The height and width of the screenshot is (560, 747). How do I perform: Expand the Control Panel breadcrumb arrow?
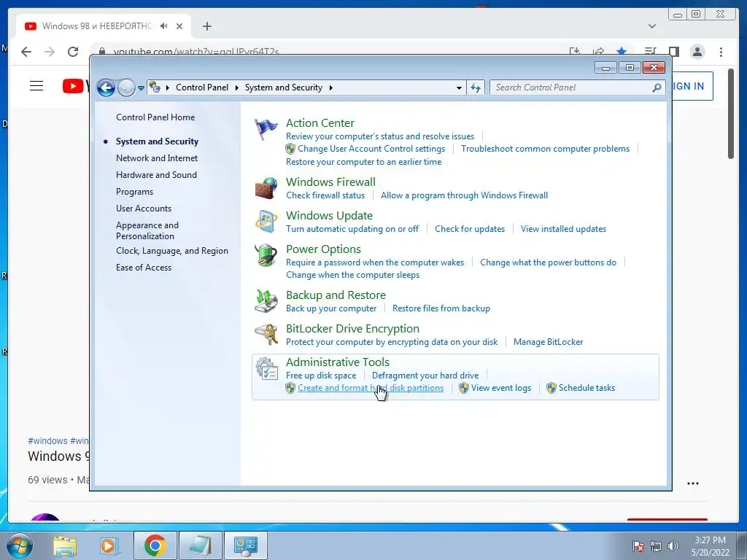pyautogui.click(x=237, y=87)
